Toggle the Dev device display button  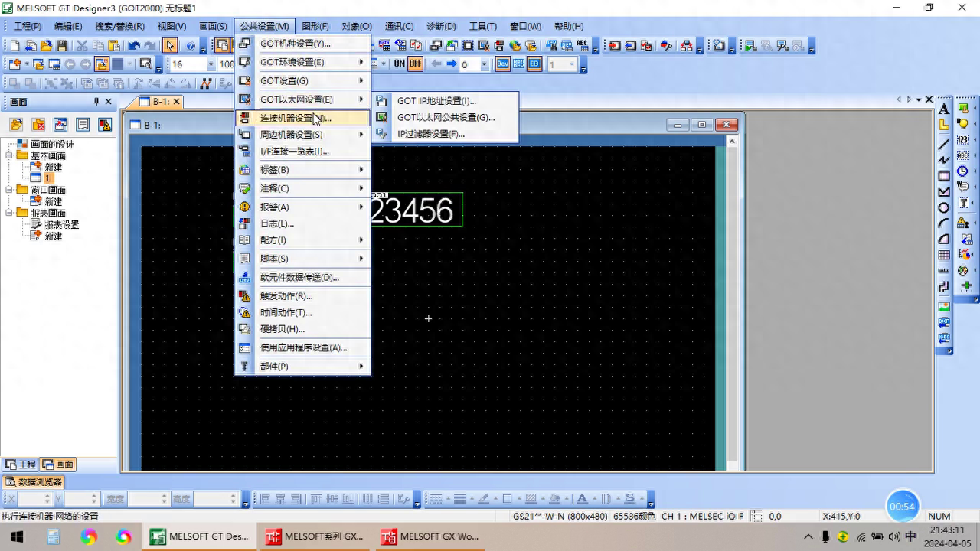502,64
